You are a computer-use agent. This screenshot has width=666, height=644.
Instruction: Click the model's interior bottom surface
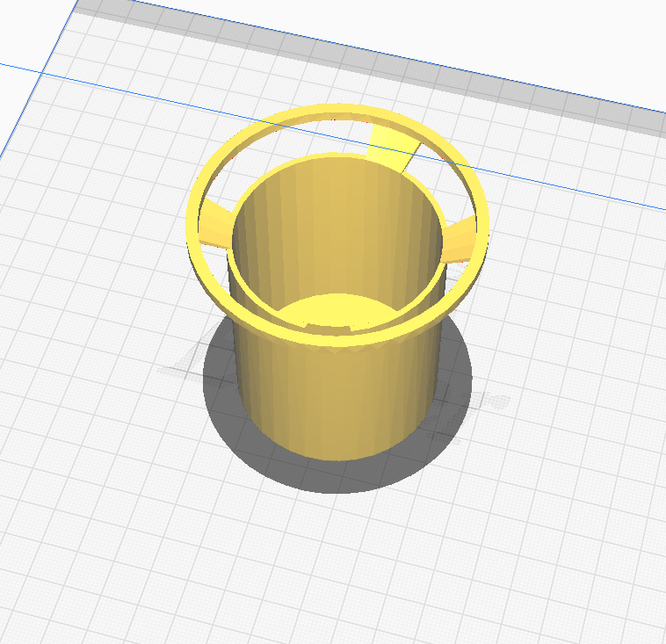(x=337, y=310)
